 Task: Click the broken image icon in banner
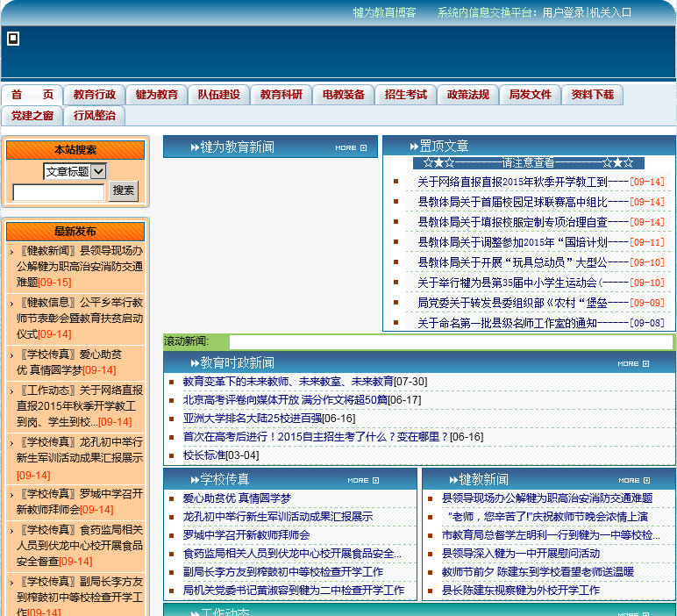click(13, 39)
